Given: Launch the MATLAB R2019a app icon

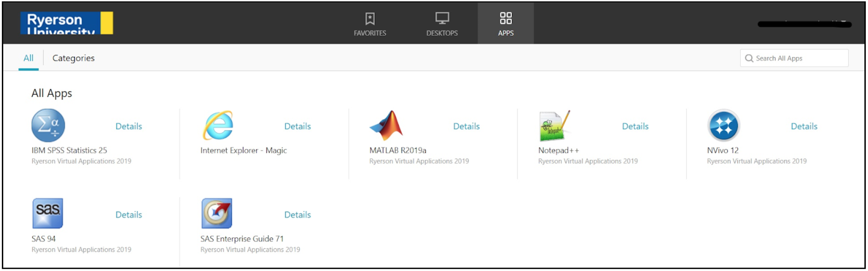Looking at the screenshot, I should point(387,125).
